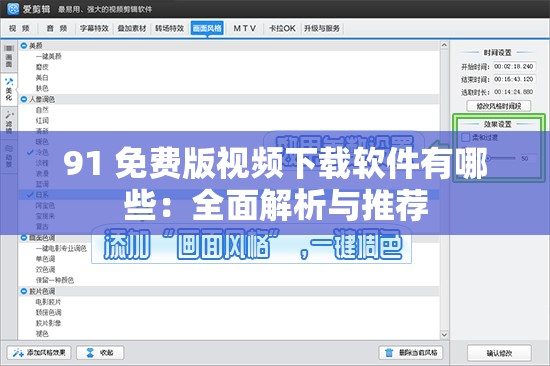Choose the 单色调 style

[x=45, y=259]
